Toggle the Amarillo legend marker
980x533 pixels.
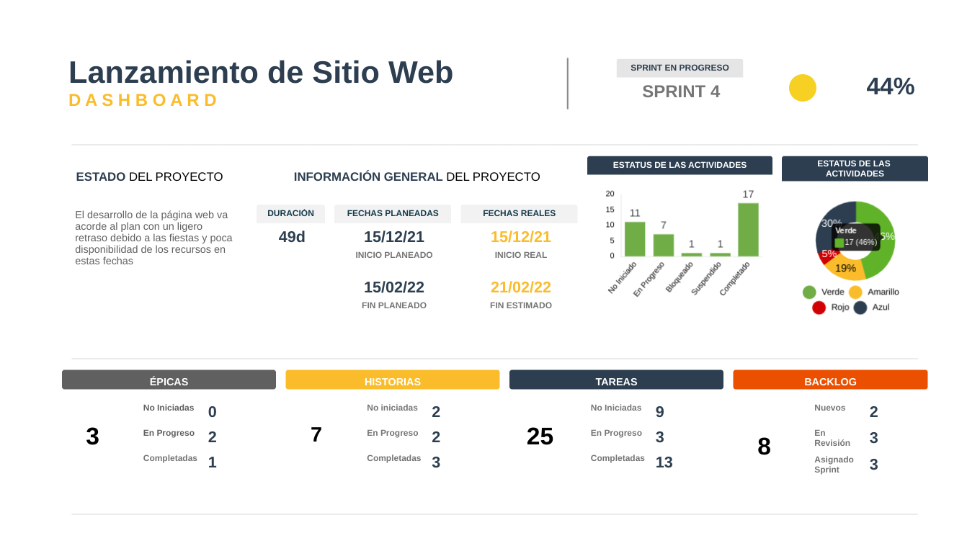pyautogui.click(x=855, y=292)
